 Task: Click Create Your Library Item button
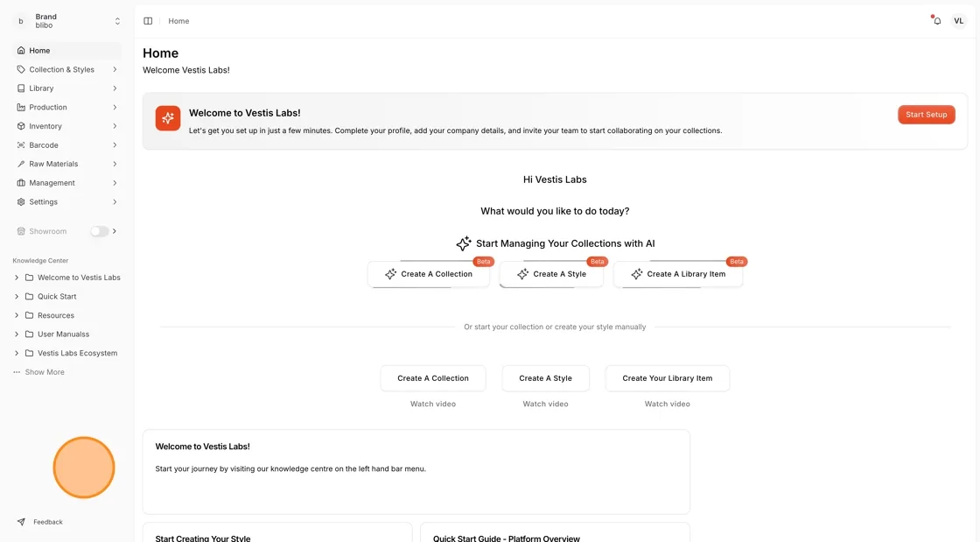click(x=668, y=378)
